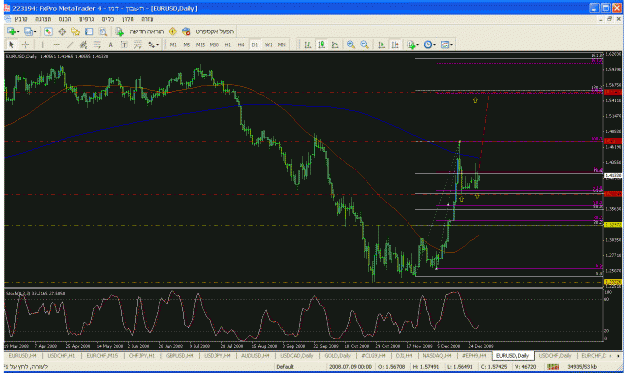Toggle the M15 timeframe
Screen dimensions: 625x373
(x=200, y=45)
